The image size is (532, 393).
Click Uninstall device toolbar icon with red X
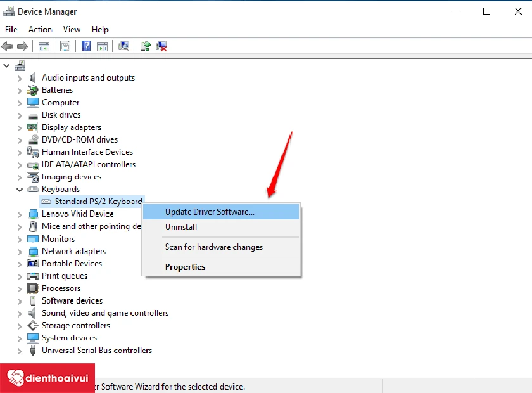coord(161,46)
